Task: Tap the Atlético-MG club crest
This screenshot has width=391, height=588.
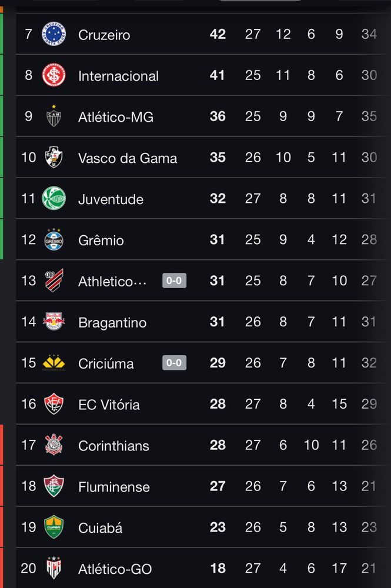Action: tap(54, 116)
